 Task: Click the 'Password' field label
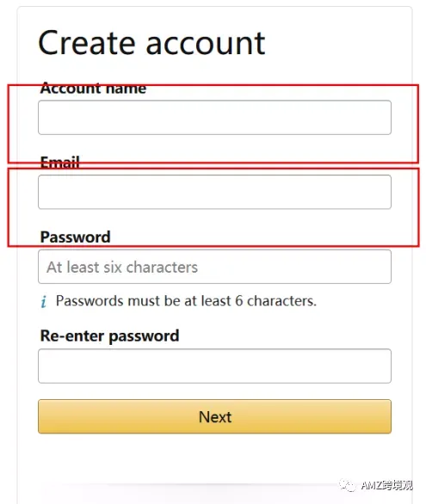click(x=75, y=237)
